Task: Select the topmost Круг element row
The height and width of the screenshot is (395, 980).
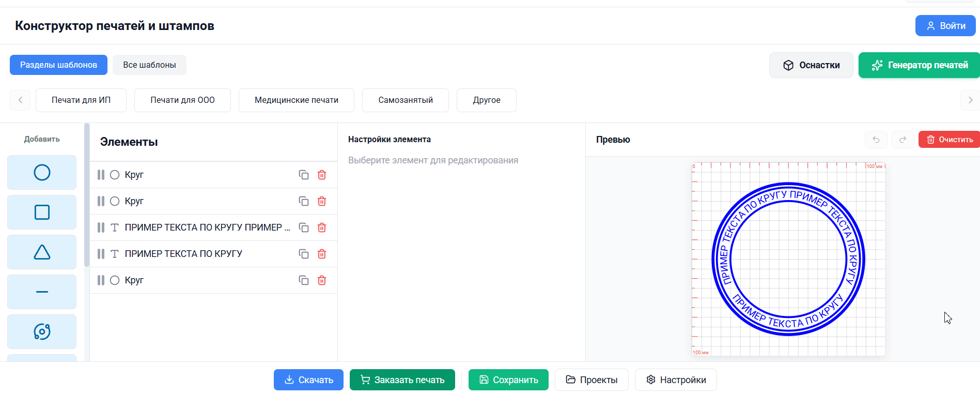Action: (x=213, y=175)
